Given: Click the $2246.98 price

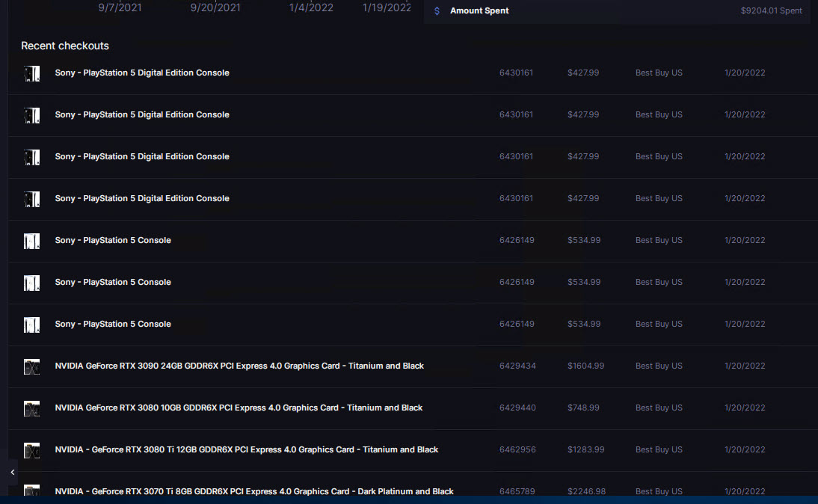Looking at the screenshot, I should (586, 491).
